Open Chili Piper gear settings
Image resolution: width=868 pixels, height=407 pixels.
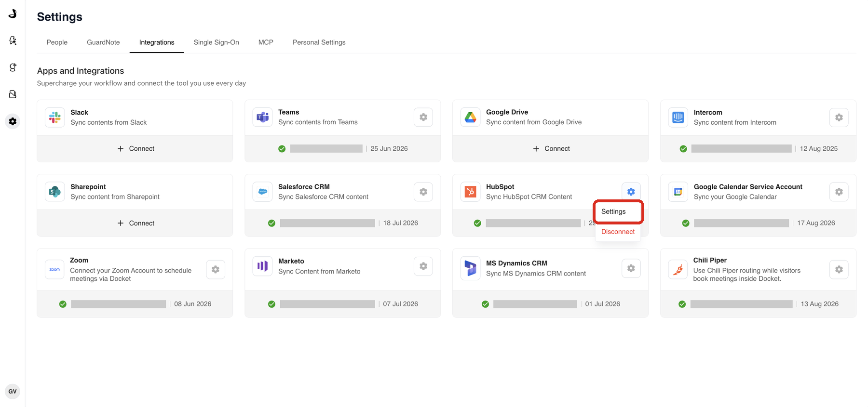point(839,269)
